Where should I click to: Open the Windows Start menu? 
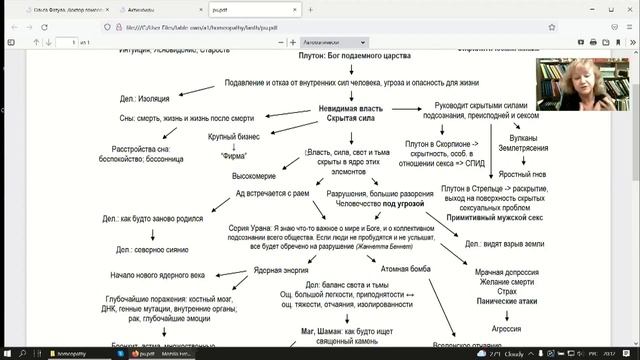(x=7, y=353)
